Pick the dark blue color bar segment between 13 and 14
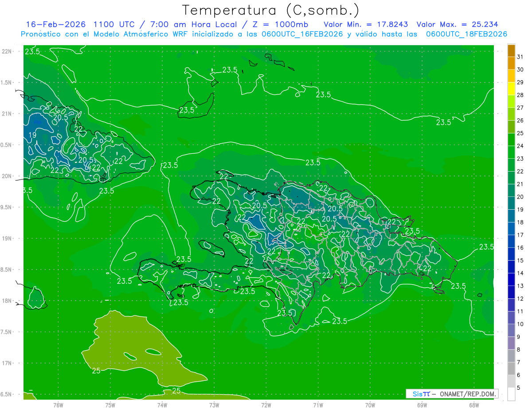The height and width of the screenshot is (411, 532). [511, 279]
